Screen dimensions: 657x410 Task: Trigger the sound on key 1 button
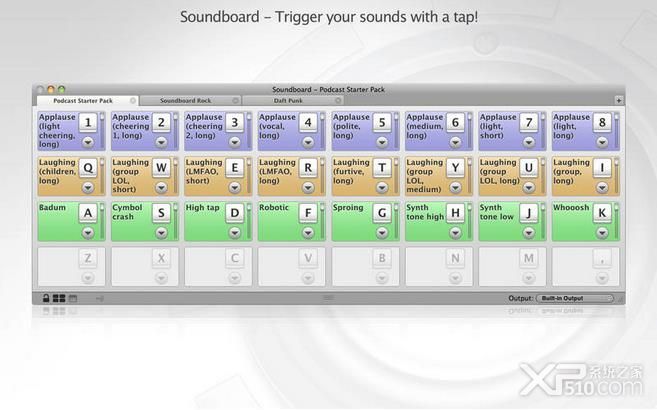click(88, 123)
